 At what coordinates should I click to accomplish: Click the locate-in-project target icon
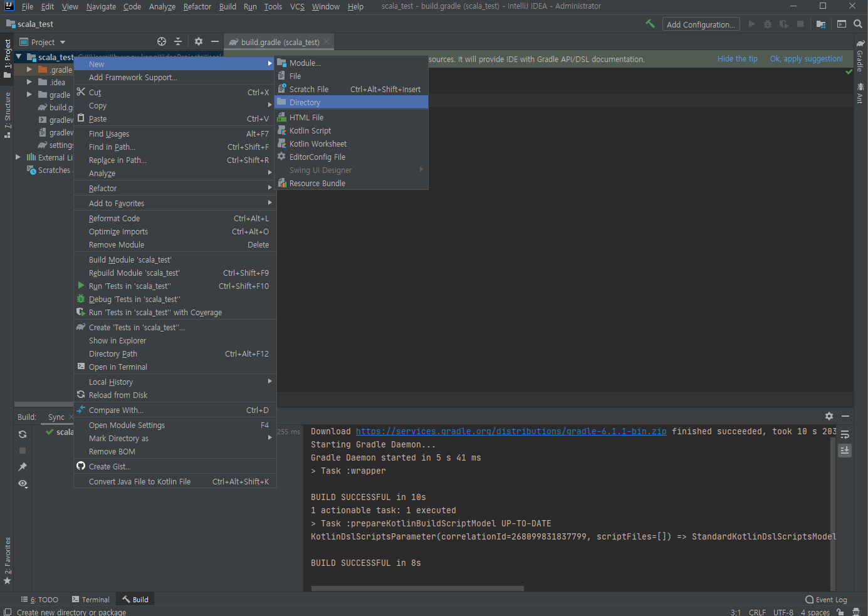pyautogui.click(x=162, y=41)
